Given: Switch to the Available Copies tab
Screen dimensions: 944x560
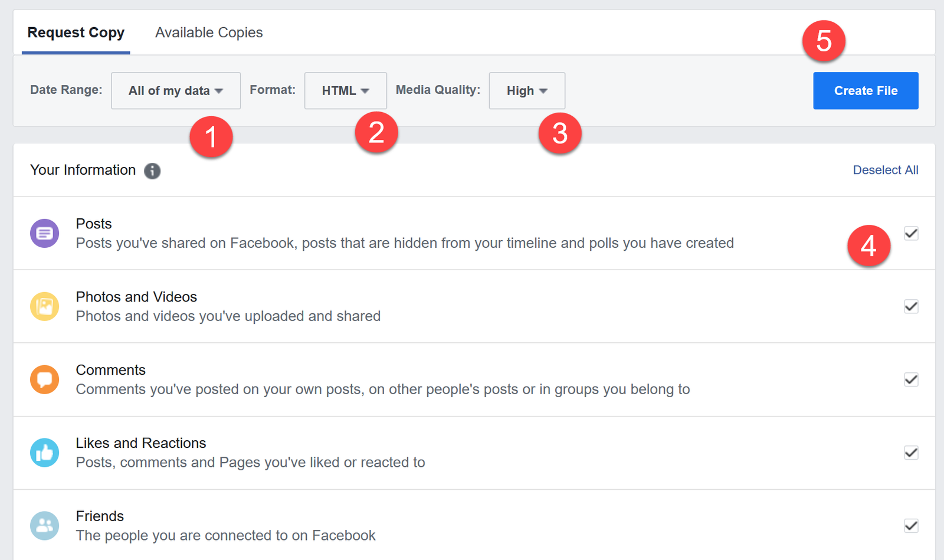Looking at the screenshot, I should coord(208,32).
